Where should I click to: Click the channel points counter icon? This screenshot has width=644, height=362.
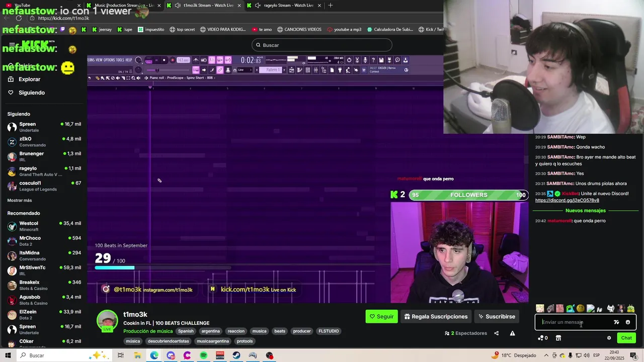click(543, 338)
